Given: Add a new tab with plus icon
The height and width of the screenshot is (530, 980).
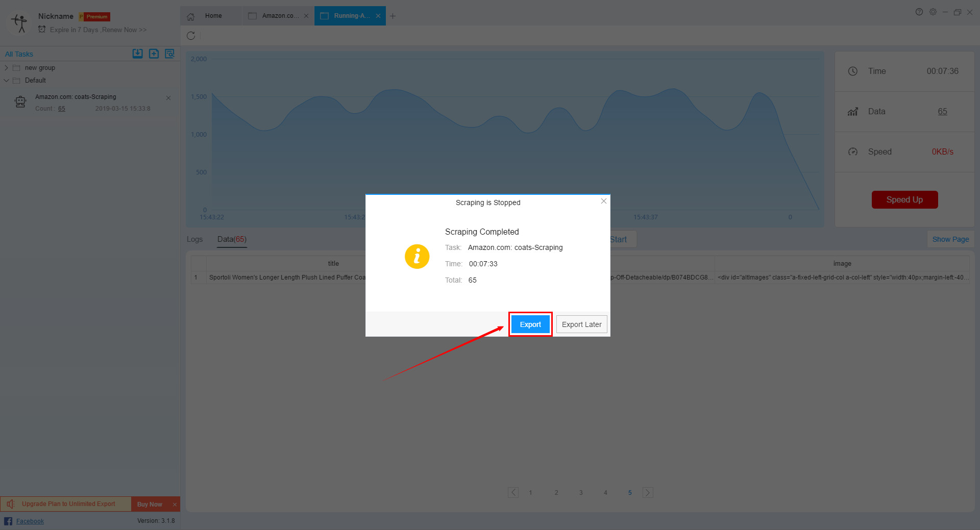Looking at the screenshot, I should 393,16.
